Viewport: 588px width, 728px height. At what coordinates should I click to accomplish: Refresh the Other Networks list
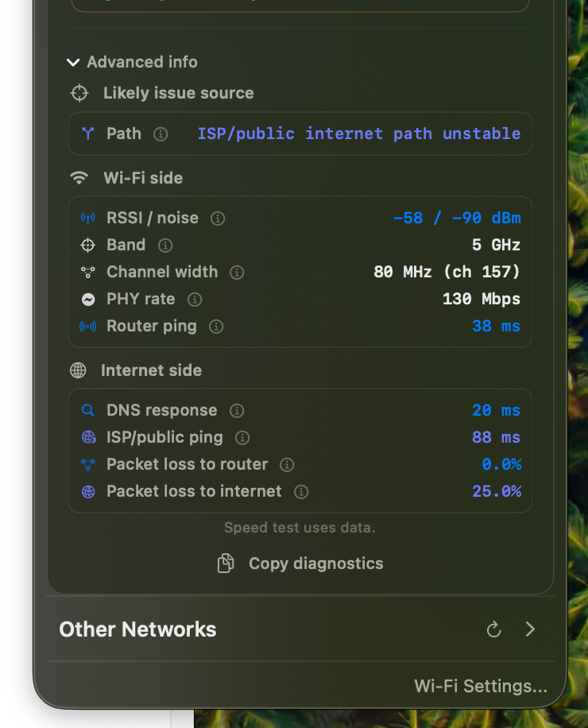(493, 629)
